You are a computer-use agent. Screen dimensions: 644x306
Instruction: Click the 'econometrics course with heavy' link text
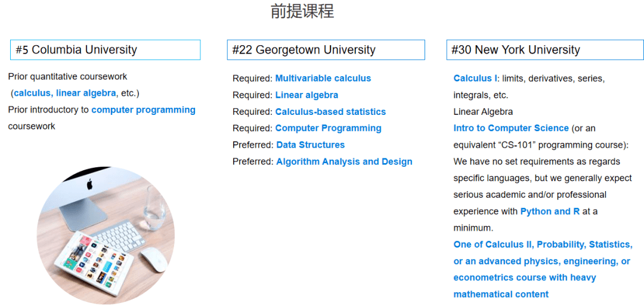(524, 277)
